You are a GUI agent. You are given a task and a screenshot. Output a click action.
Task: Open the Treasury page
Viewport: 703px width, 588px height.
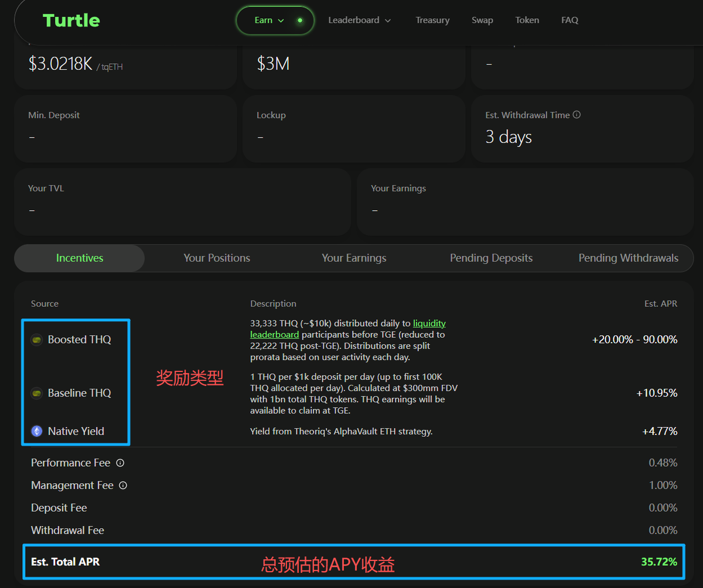(432, 20)
